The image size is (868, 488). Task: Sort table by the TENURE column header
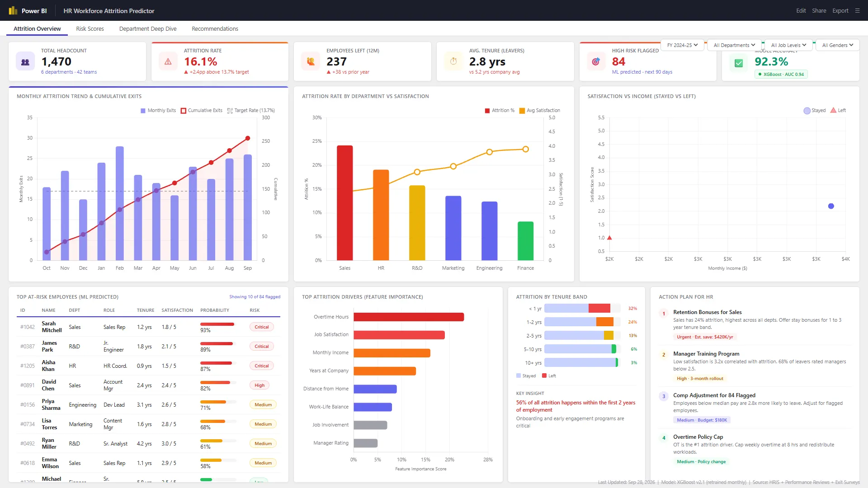[146, 310]
